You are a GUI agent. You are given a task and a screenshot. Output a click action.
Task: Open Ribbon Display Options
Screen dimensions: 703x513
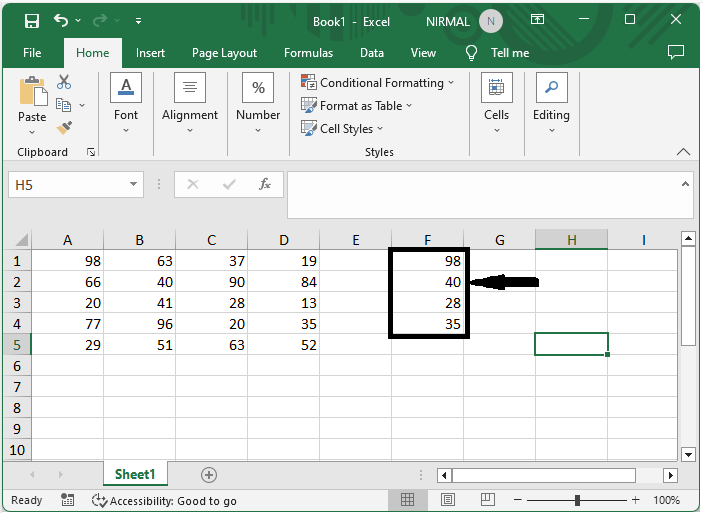coord(537,19)
